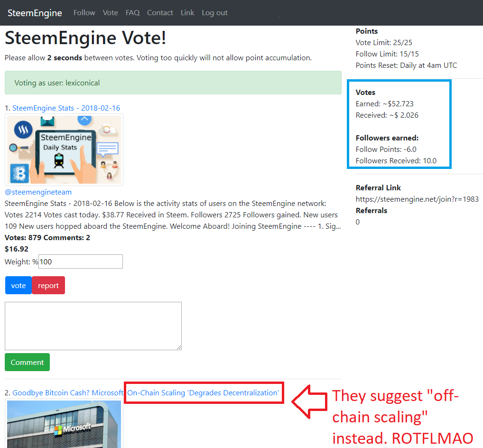This screenshot has width=483, height=448.
Task: Open the FAQ nav item
Action: (x=132, y=13)
